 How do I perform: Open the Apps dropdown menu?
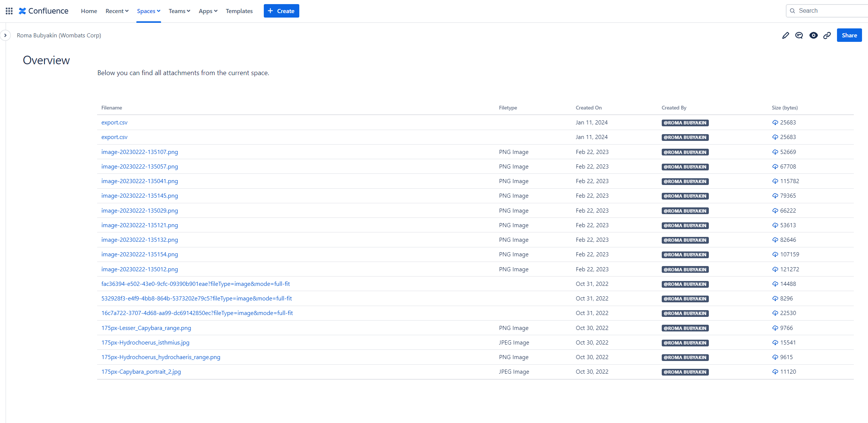(208, 11)
